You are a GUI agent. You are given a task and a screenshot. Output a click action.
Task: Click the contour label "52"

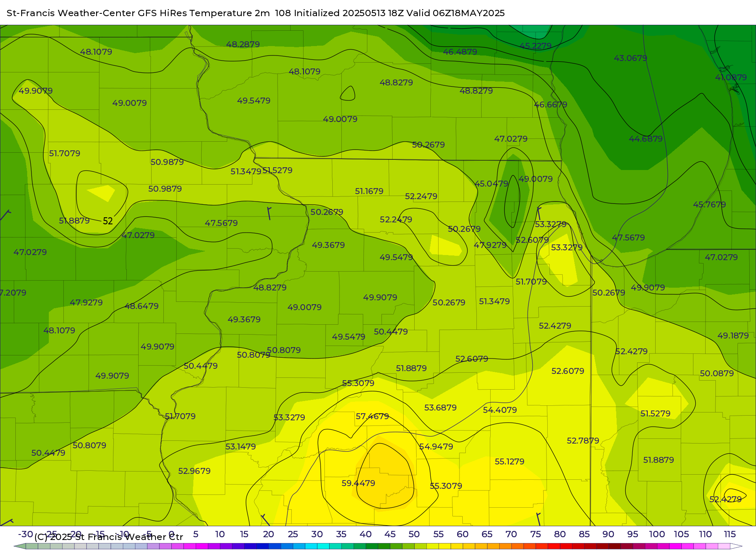(108, 221)
